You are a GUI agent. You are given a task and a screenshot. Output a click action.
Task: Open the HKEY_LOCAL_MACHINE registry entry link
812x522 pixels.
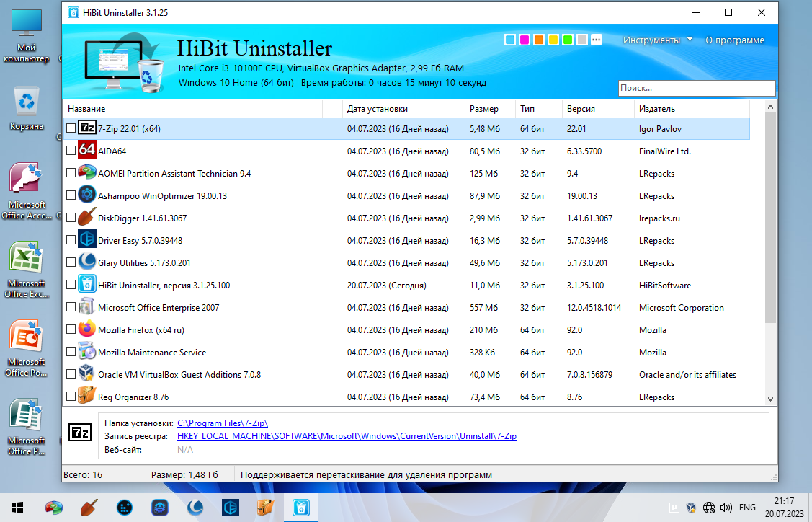coord(347,436)
